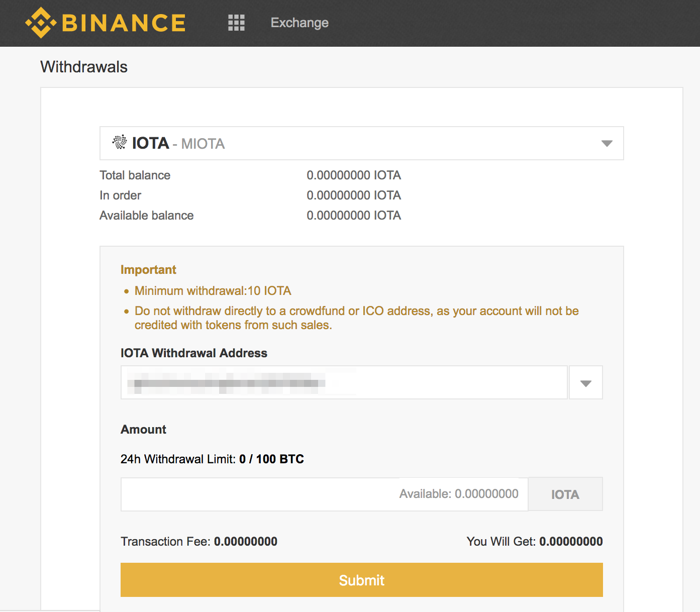Click the In order value 0.00000000 IOTA
This screenshot has width=700, height=612.
click(x=354, y=195)
